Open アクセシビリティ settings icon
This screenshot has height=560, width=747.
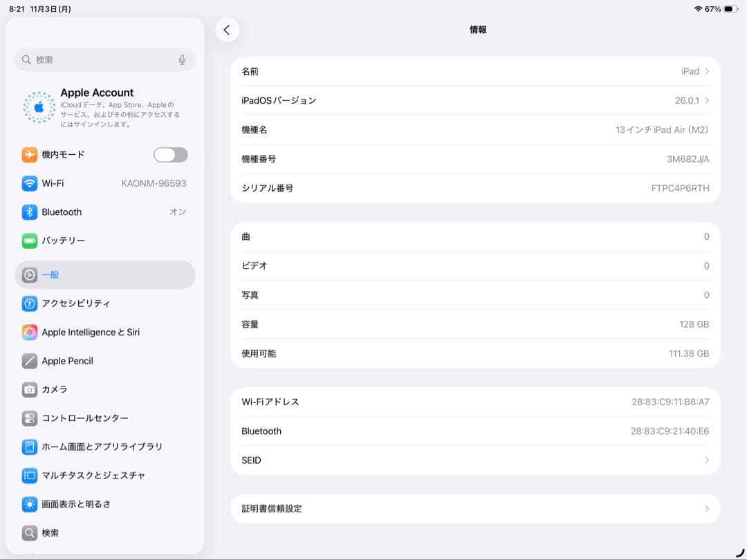click(x=28, y=304)
